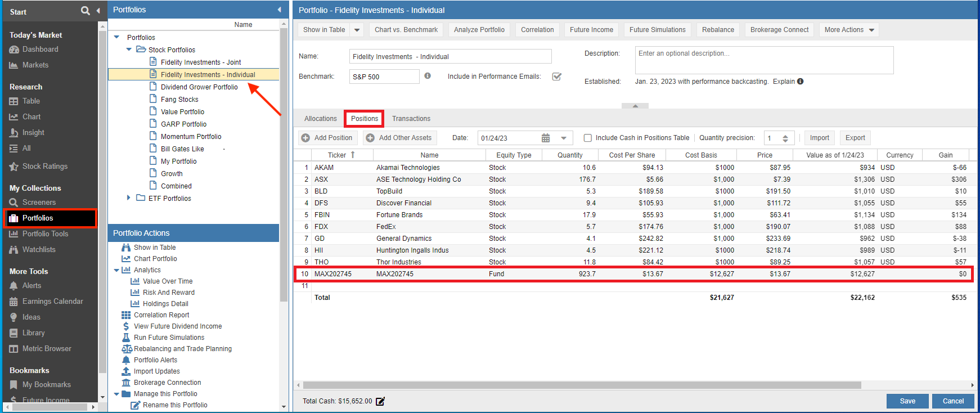Image resolution: width=980 pixels, height=413 pixels.
Task: Open the Correlation view
Action: pyautogui.click(x=537, y=30)
